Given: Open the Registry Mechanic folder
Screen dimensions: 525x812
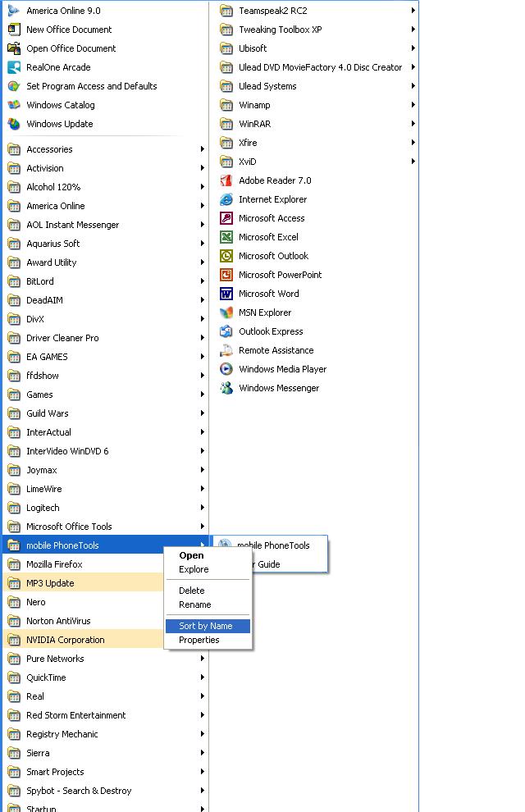Looking at the screenshot, I should click(106, 734).
